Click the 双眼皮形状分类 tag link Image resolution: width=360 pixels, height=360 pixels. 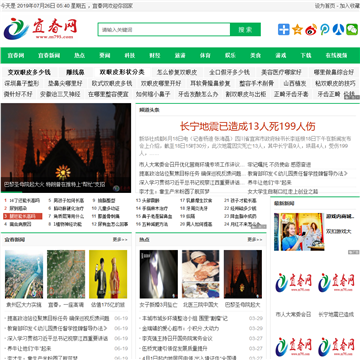coord(122,72)
